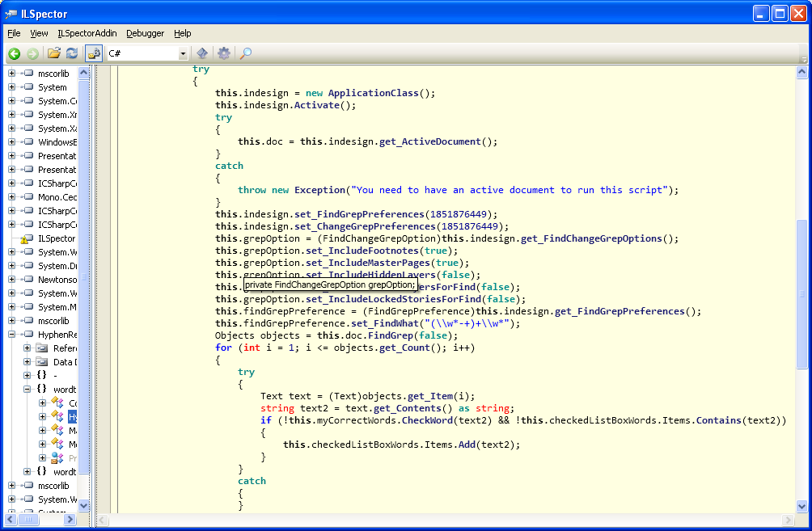This screenshot has width=812, height=531.
Task: Click the System.M assembly icon
Action: 28,307
